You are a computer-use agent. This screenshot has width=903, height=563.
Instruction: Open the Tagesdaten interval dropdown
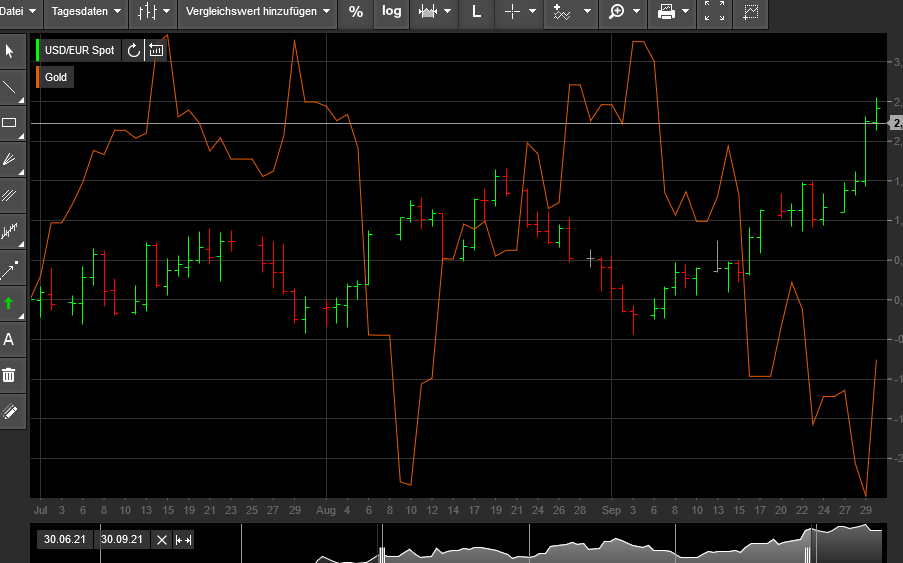point(87,12)
